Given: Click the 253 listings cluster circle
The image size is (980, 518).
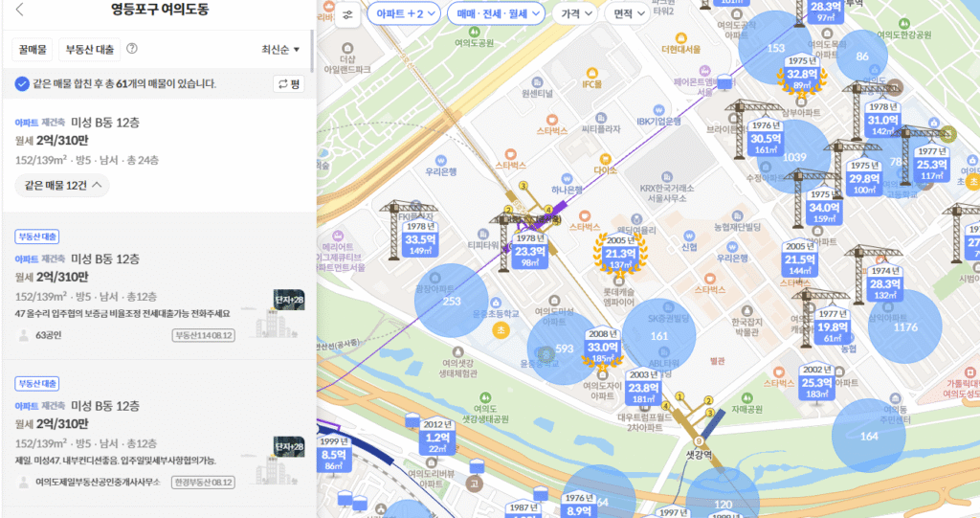Looking at the screenshot, I should click(452, 302).
